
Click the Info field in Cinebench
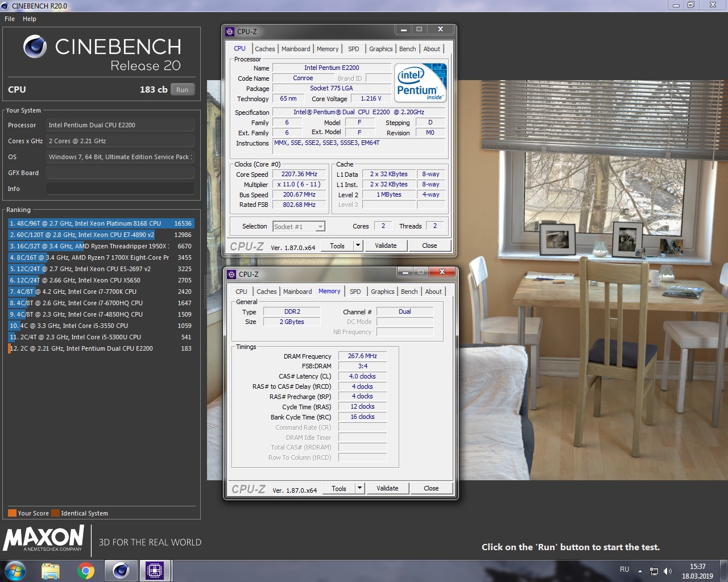(x=120, y=189)
